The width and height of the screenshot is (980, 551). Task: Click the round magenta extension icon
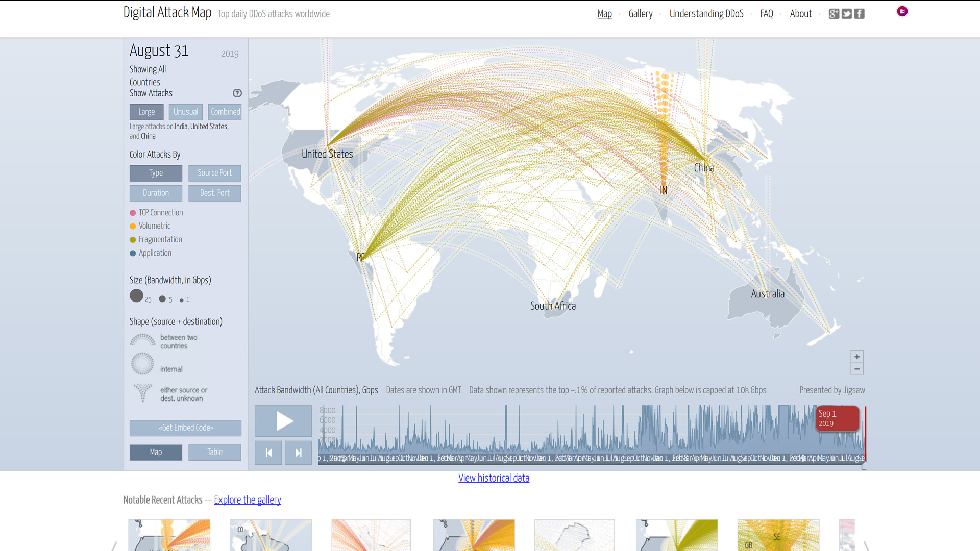[x=902, y=11]
